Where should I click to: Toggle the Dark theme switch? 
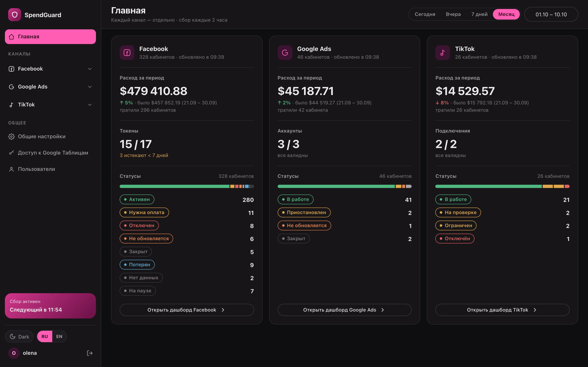pyautogui.click(x=19, y=336)
